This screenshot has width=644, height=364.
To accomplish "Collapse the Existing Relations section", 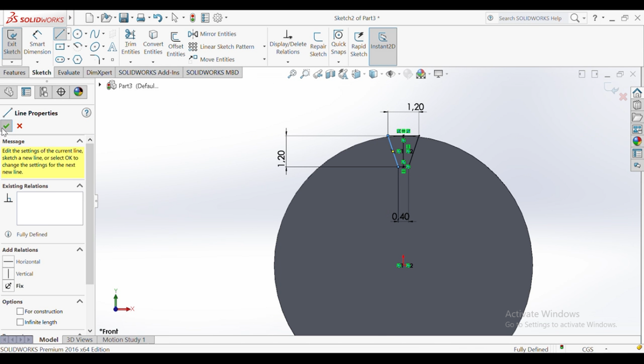I will (x=80, y=186).
